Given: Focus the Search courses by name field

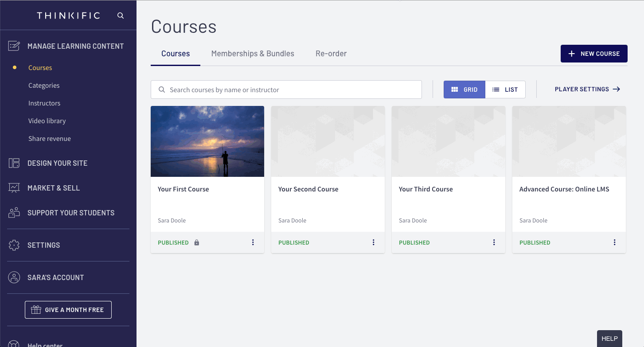Looking at the screenshot, I should pyautogui.click(x=286, y=90).
